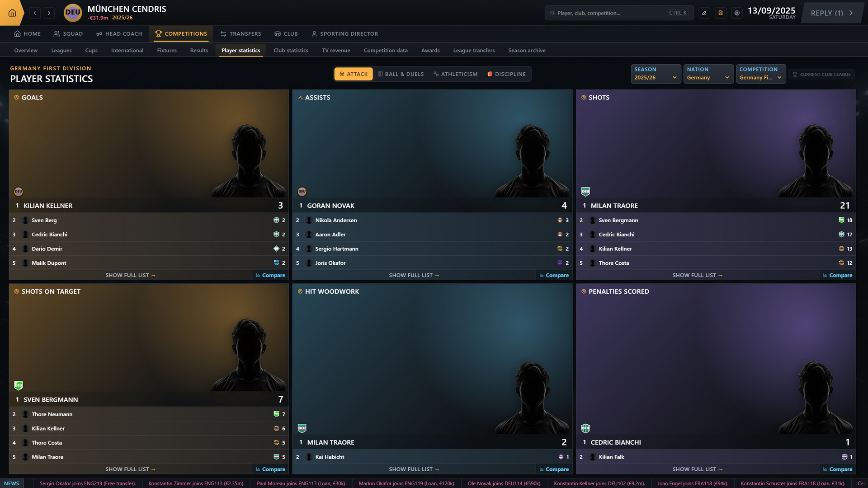
Task: Switch to Discipline statistics
Action: pos(506,74)
